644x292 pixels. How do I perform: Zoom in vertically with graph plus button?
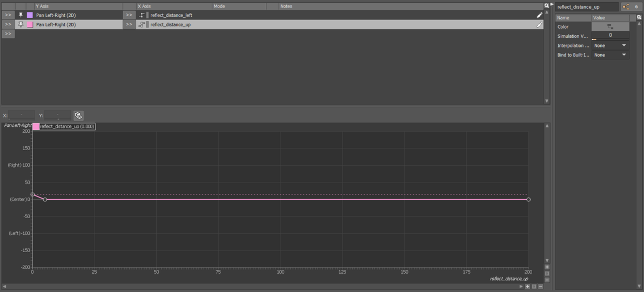547,267
